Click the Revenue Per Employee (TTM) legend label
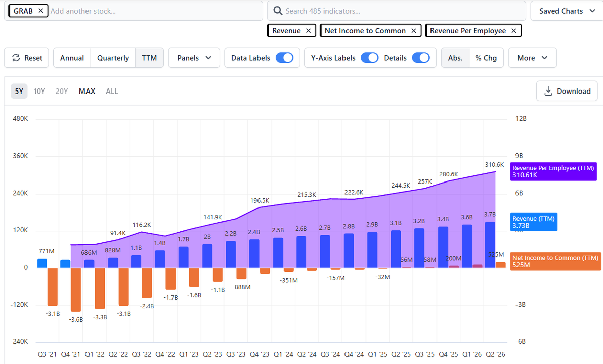The height and width of the screenshot is (364, 603). [x=553, y=171]
